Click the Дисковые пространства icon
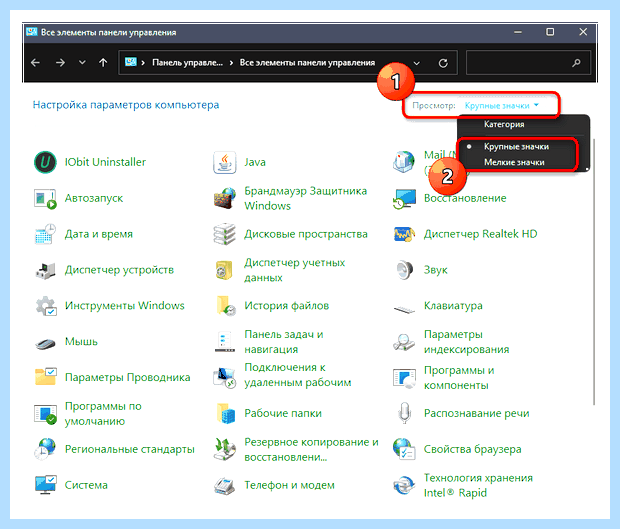This screenshot has width=620, height=529. coord(225,234)
